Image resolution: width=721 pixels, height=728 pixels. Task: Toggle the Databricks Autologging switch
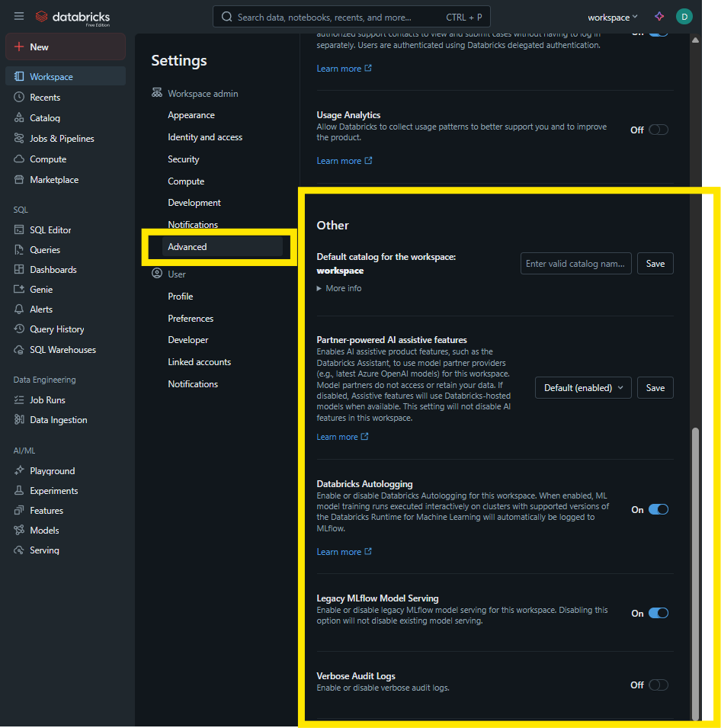[659, 509]
